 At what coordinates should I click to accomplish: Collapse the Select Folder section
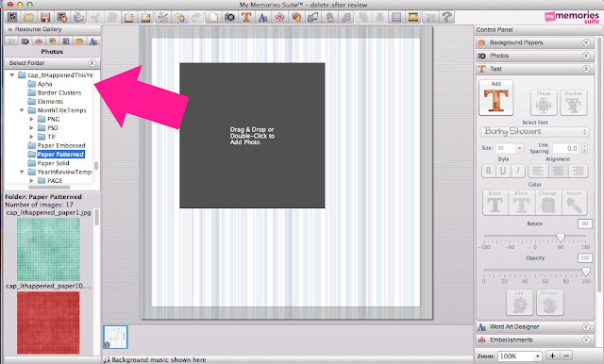(92, 63)
